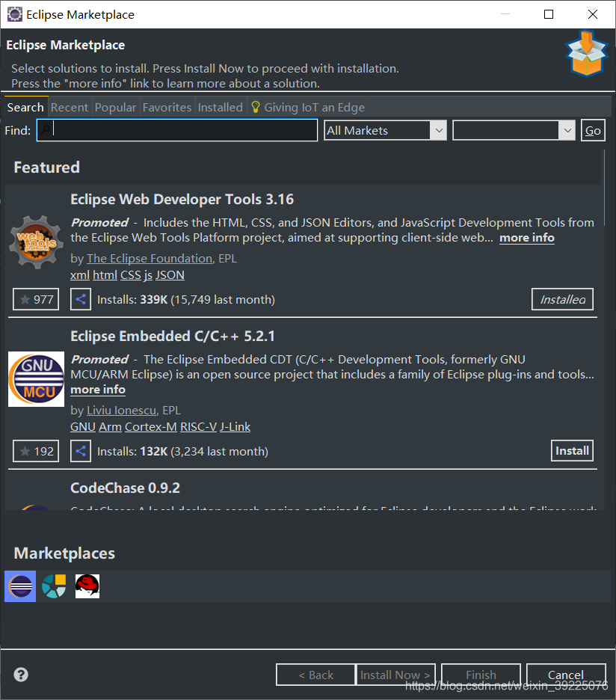
Task: Share Eclipse Embedded C/C++ entry
Action: [81, 451]
